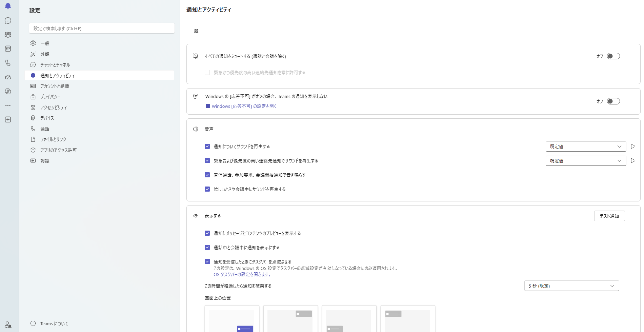
Task: Click the add apps plus icon
Action: pos(8,120)
